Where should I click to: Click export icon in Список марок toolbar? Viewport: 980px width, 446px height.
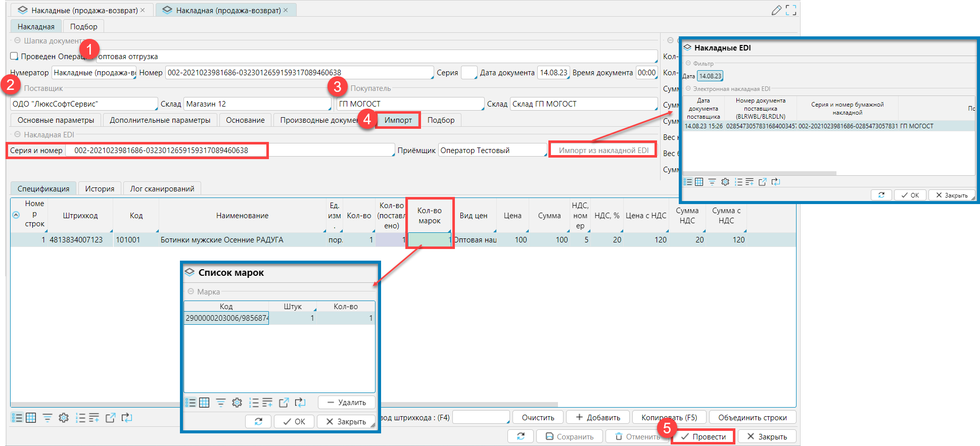click(x=284, y=403)
